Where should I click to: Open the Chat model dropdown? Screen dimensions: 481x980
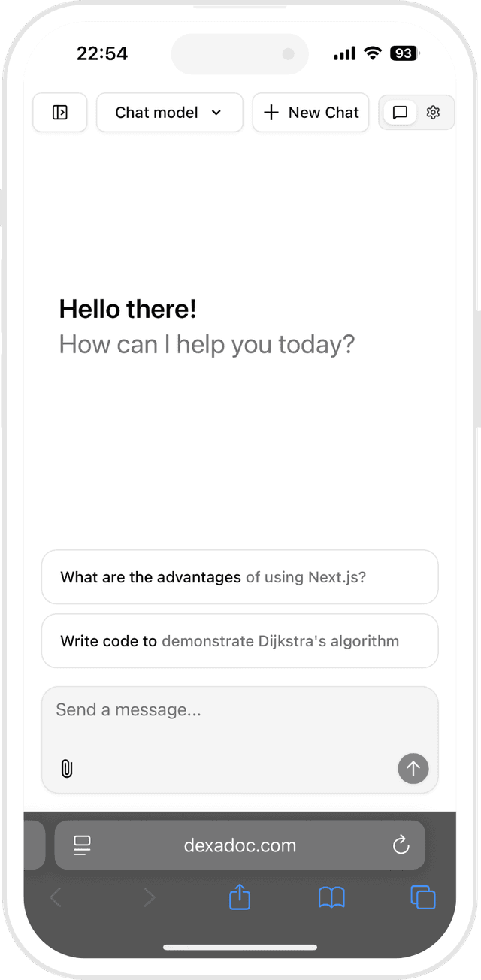click(x=169, y=113)
